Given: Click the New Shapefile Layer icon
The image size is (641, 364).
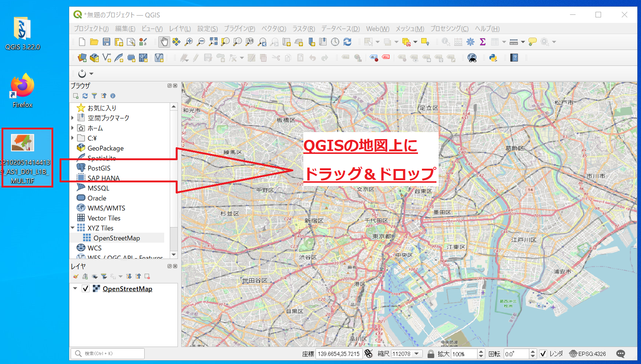Looking at the screenshot, I should [x=107, y=58].
